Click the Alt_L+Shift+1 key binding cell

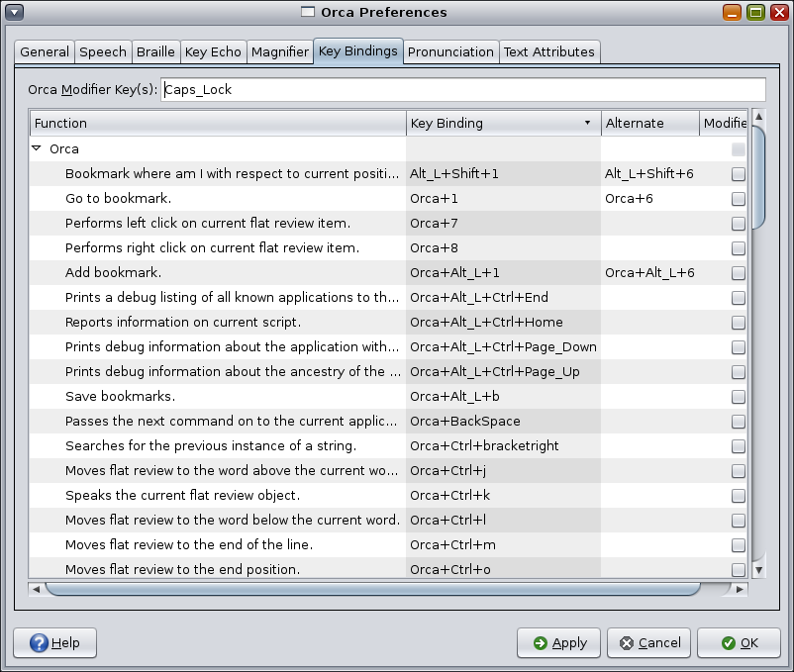point(503,174)
